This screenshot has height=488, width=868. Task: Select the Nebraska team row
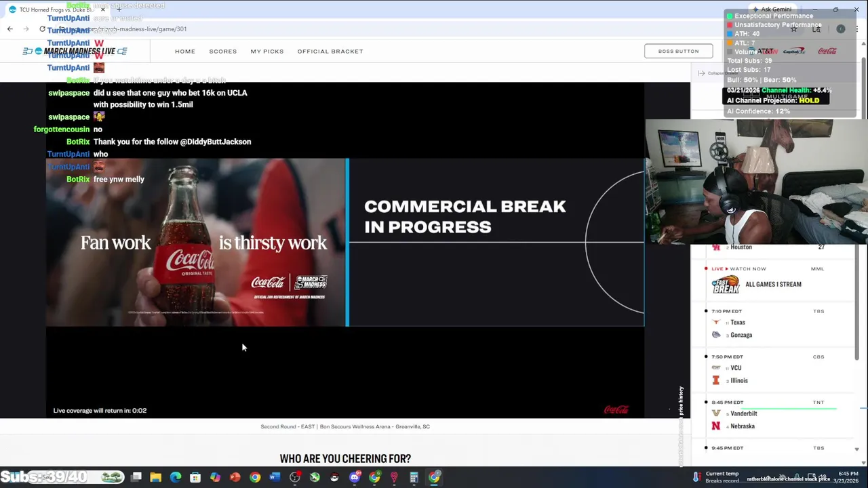pyautogui.click(x=742, y=426)
